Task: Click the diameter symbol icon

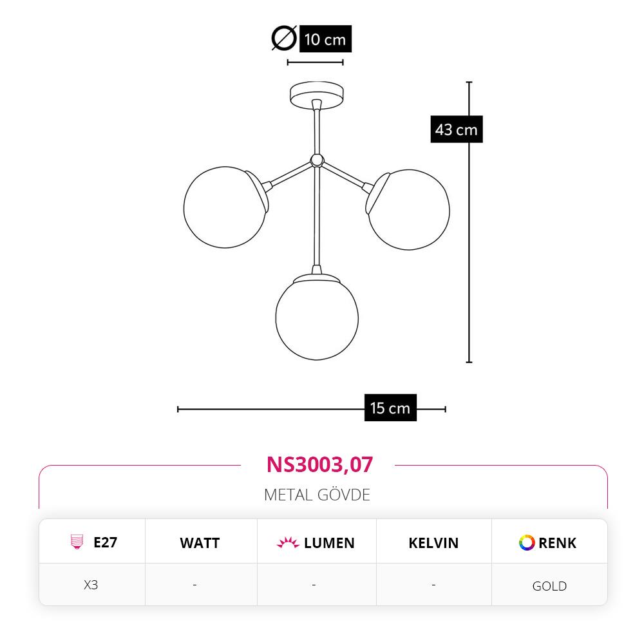Action: pyautogui.click(x=284, y=38)
